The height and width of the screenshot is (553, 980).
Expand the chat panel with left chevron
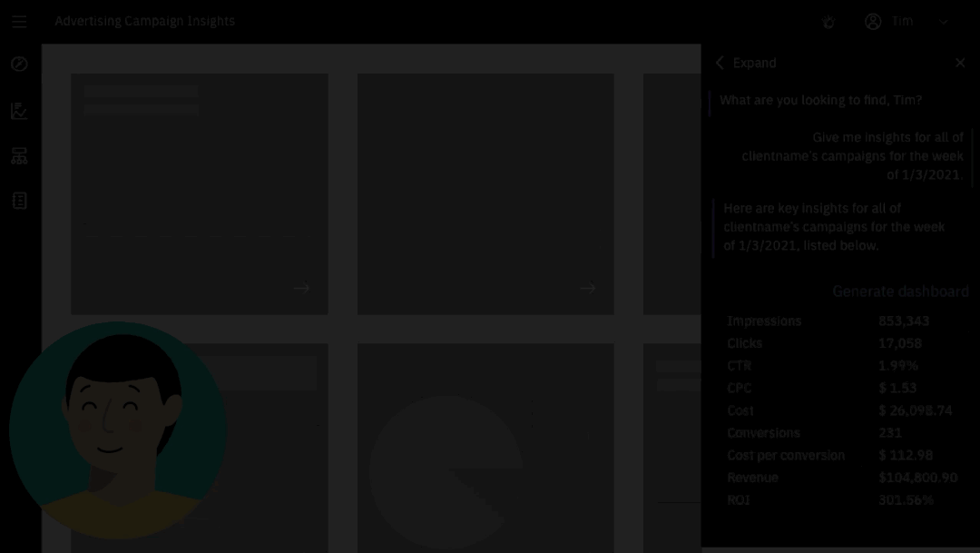coord(720,63)
